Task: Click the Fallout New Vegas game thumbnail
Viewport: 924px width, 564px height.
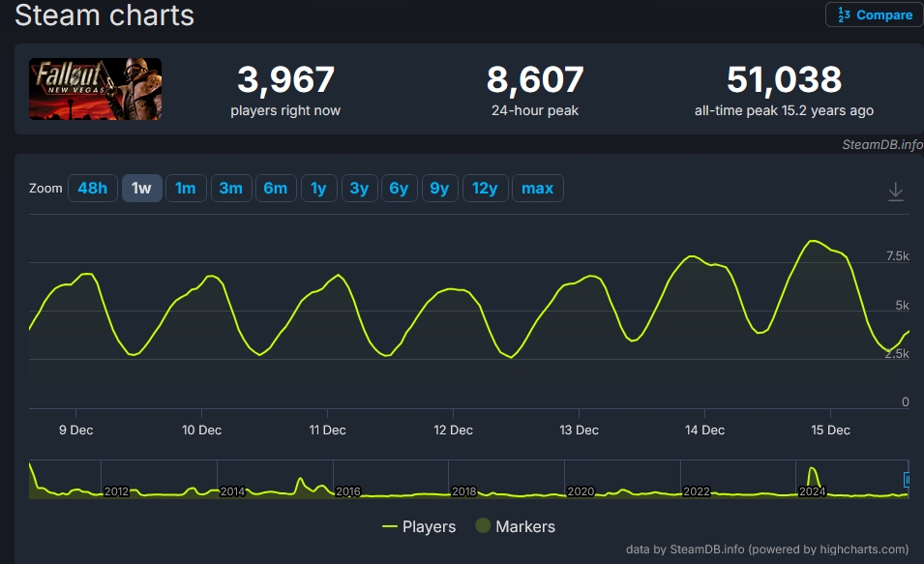Action: click(96, 89)
